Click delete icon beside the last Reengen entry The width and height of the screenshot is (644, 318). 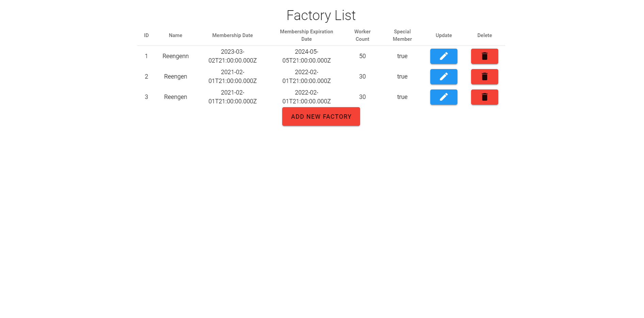click(x=484, y=97)
